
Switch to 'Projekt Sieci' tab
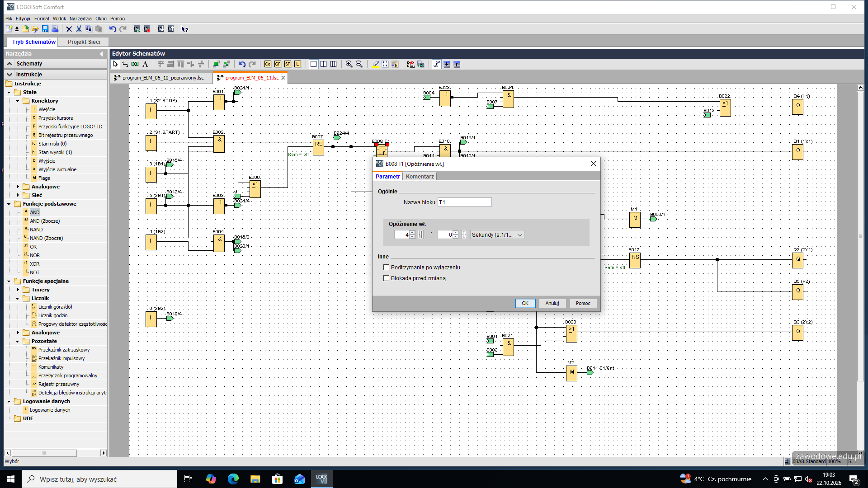coord(84,42)
